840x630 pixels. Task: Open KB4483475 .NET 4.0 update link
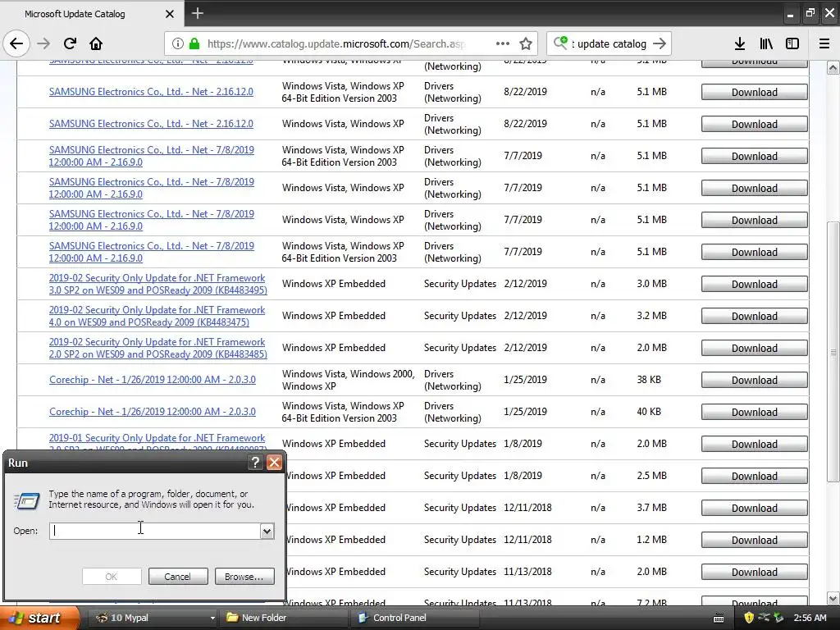coord(157,316)
